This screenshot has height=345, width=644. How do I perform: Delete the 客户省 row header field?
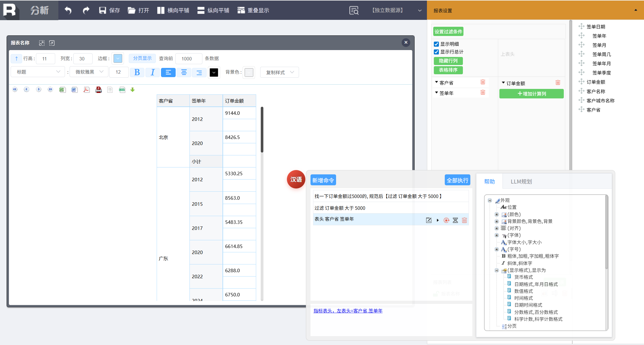point(483,82)
